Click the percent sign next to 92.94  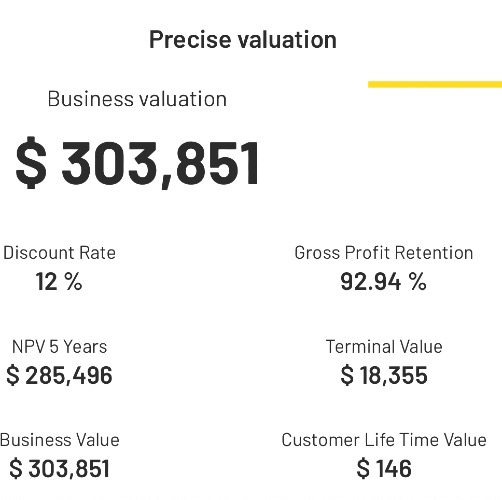pyautogui.click(x=418, y=282)
